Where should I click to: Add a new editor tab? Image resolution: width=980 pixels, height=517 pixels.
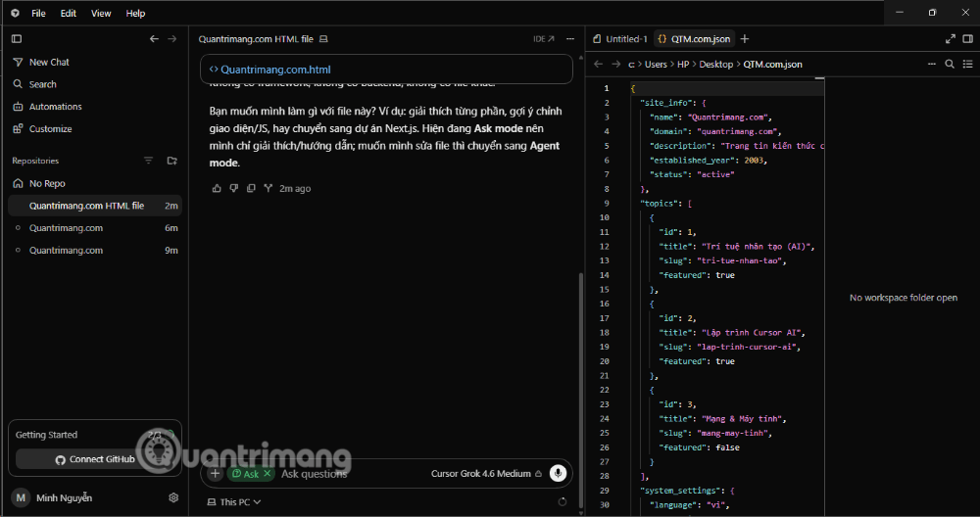point(745,39)
